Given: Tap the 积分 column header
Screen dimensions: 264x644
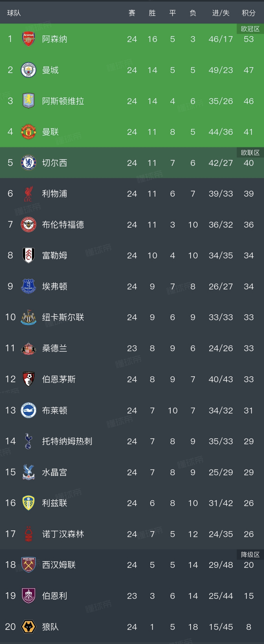Looking at the screenshot, I should point(248,13).
